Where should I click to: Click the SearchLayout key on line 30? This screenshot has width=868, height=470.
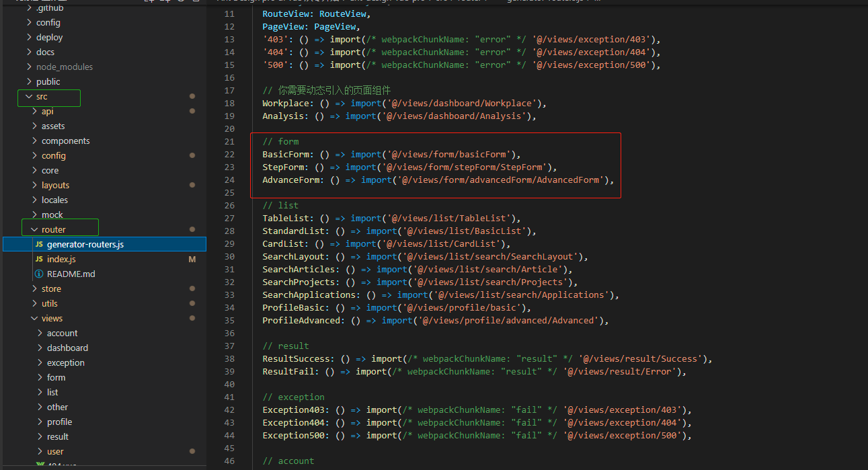[293, 256]
